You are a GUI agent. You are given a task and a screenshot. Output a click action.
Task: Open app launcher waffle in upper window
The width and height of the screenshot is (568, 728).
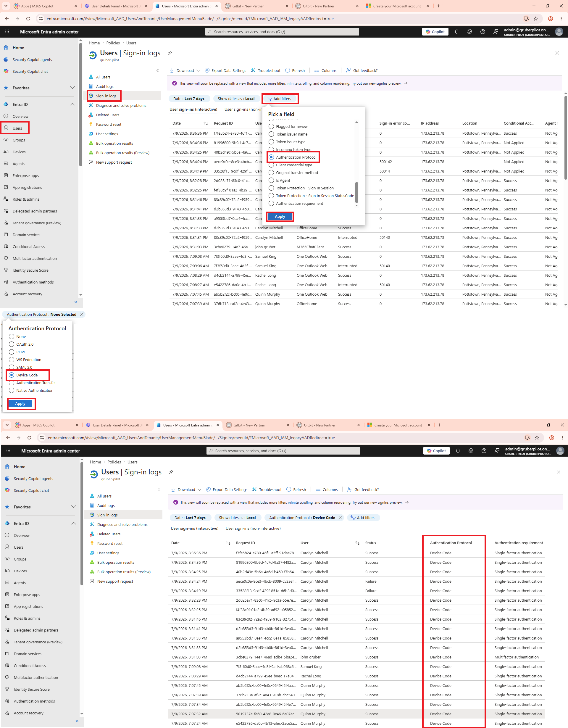7,32
